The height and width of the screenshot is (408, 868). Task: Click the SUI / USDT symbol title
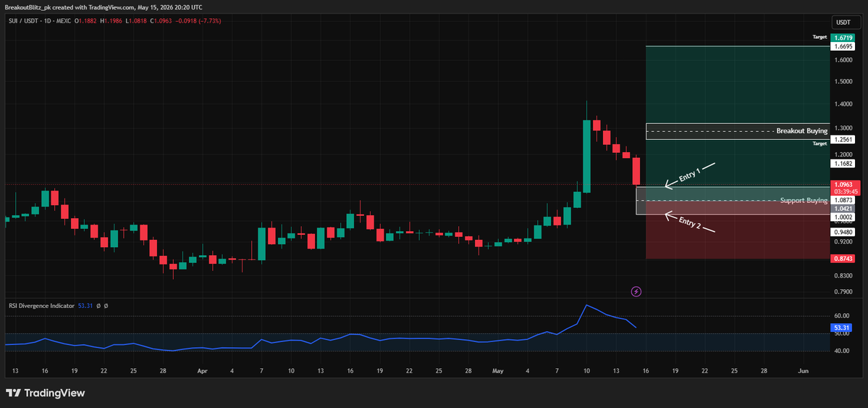22,21
